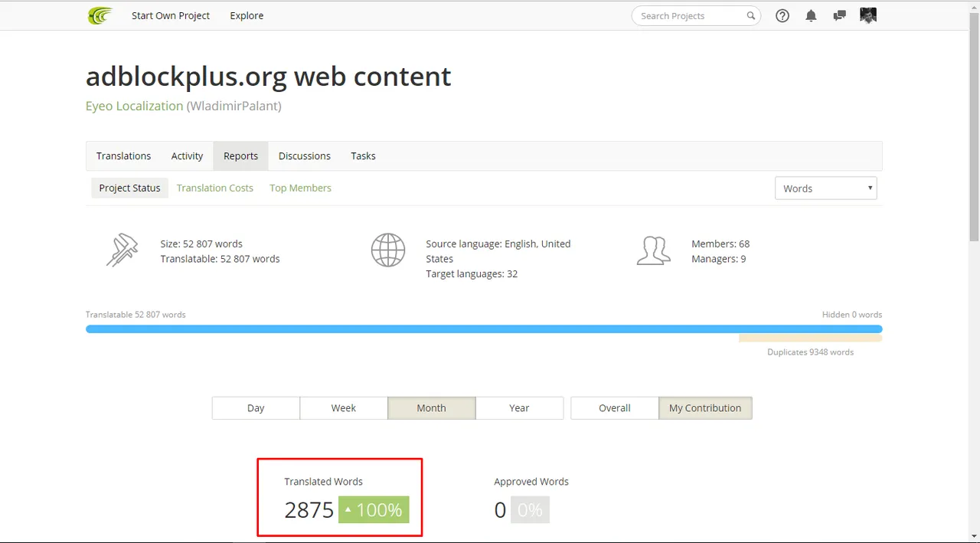
Task: Switch to Overall statistics
Action: tap(615, 408)
